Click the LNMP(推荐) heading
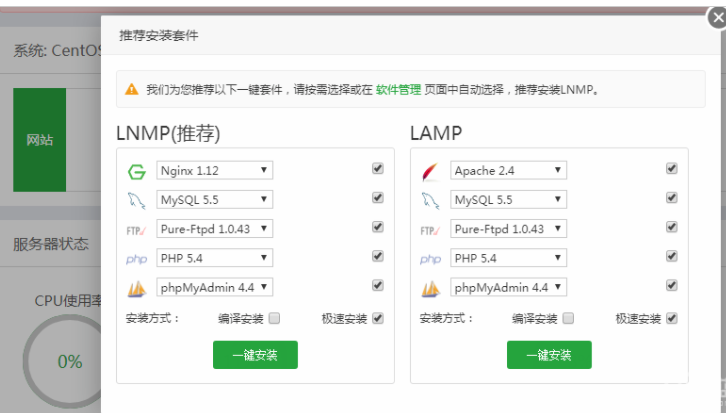 pos(168,133)
